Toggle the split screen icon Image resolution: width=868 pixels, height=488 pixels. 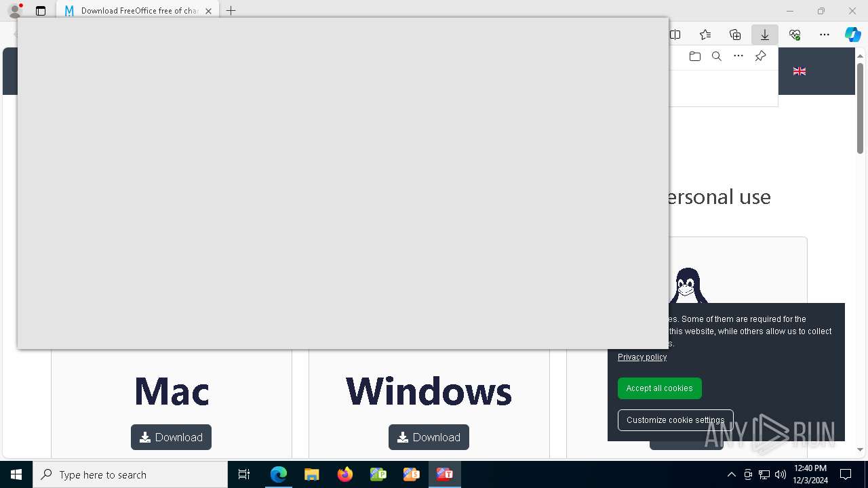pyautogui.click(x=675, y=35)
